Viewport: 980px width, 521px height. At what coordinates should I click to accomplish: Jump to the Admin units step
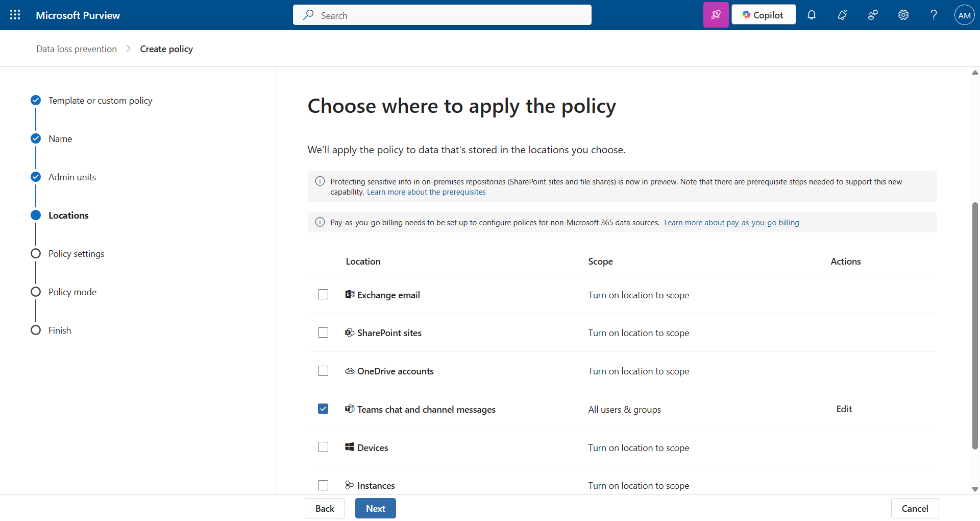pyautogui.click(x=72, y=177)
